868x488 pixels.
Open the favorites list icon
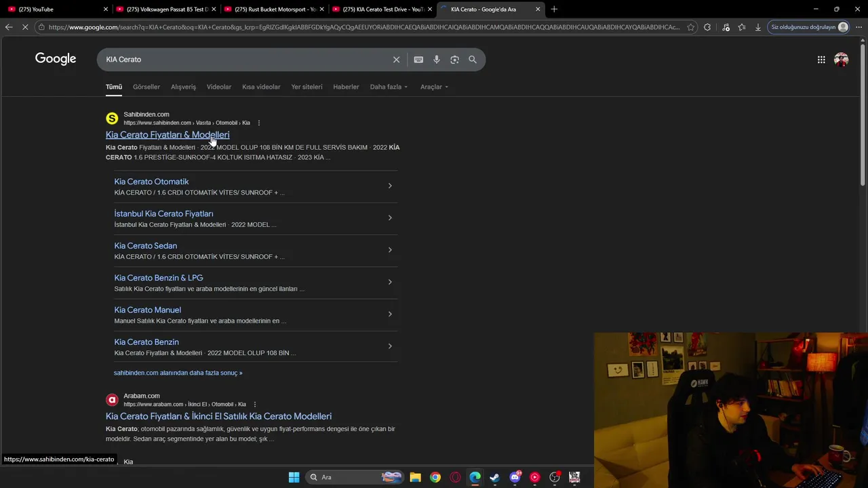click(742, 27)
